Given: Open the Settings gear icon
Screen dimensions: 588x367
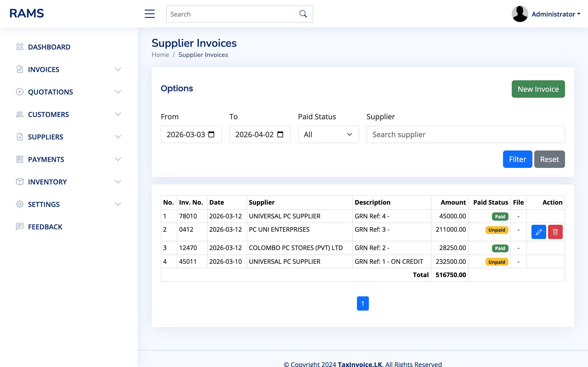Looking at the screenshot, I should tap(20, 204).
